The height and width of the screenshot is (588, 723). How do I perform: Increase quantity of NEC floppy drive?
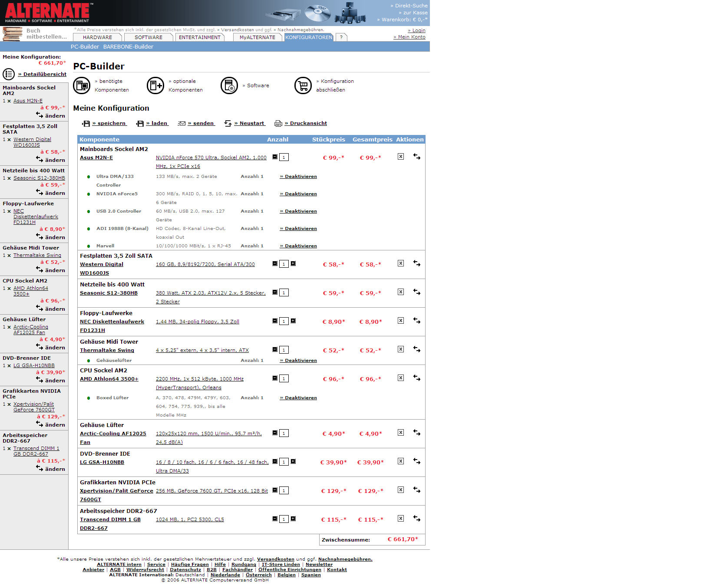(x=293, y=321)
